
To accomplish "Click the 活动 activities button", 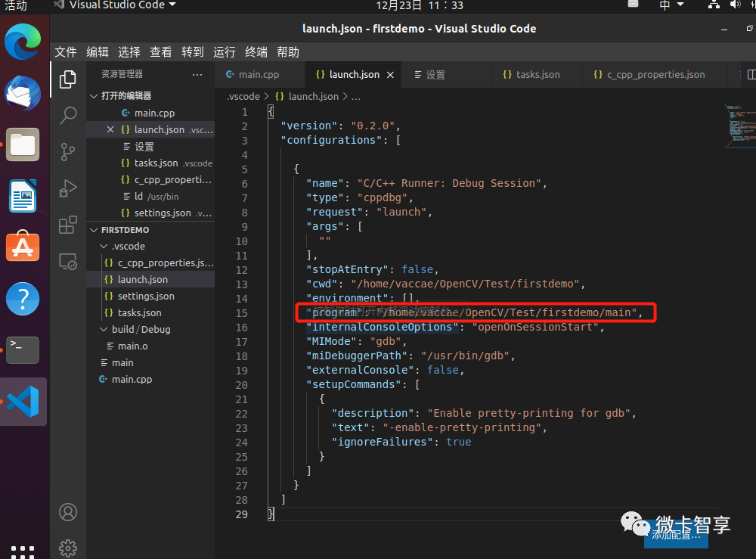I will pyautogui.click(x=15, y=5).
